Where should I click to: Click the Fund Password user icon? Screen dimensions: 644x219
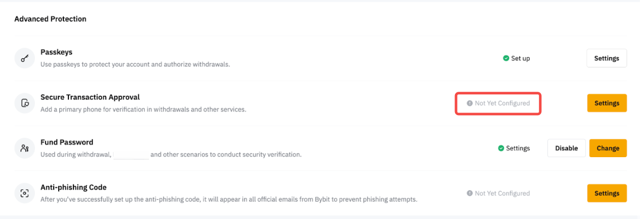pyautogui.click(x=24, y=149)
